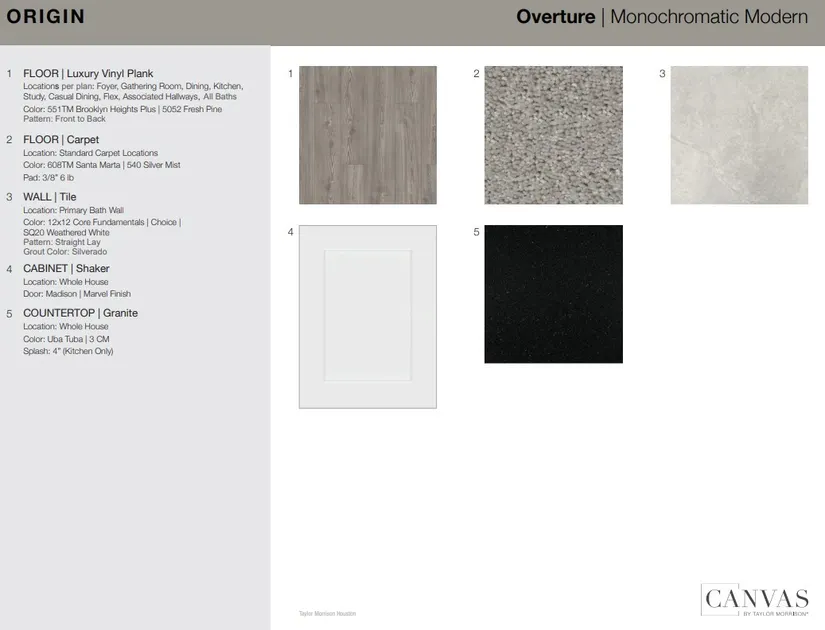Click the Weathered White wall tile swatch
825x630 pixels.
click(739, 135)
